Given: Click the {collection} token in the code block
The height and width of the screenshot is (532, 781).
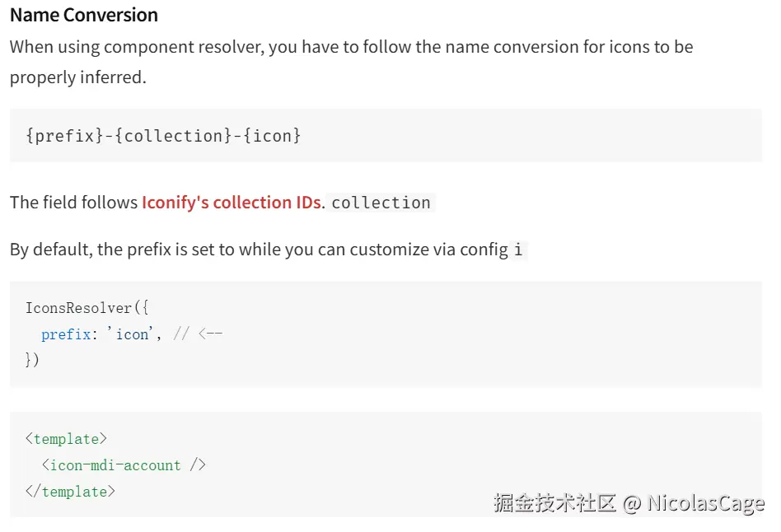Looking at the screenshot, I should (x=173, y=135).
